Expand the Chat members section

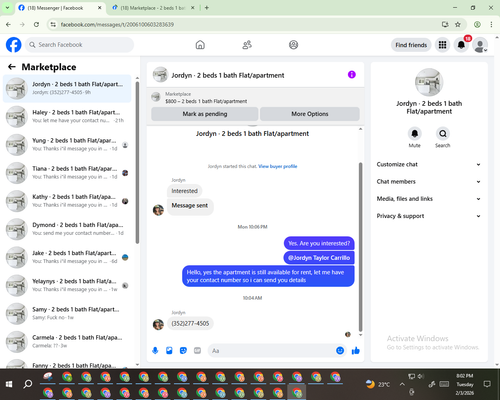tap(429, 182)
